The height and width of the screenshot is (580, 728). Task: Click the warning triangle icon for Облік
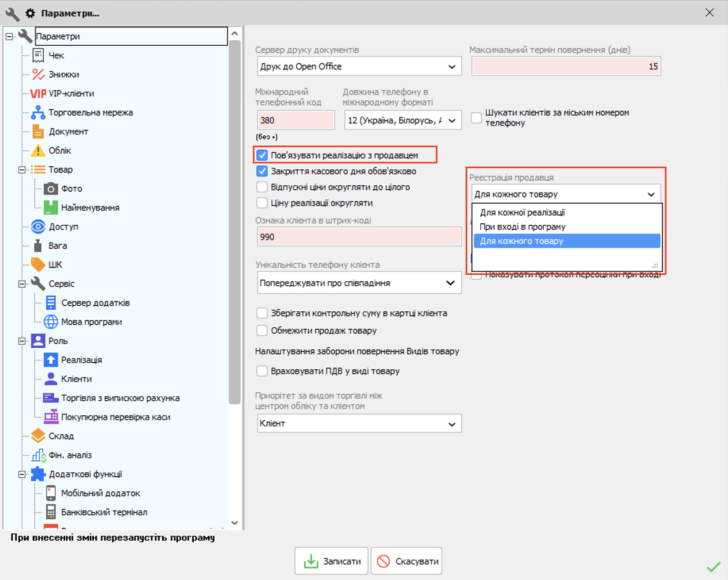pyautogui.click(x=38, y=151)
